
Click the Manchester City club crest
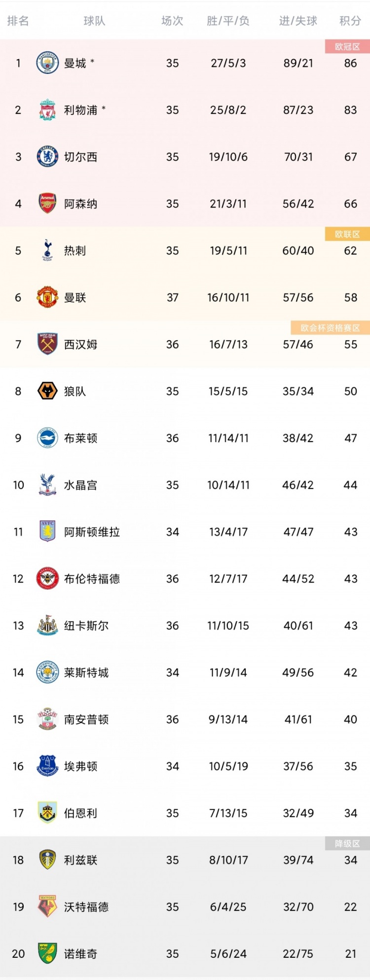click(48, 63)
